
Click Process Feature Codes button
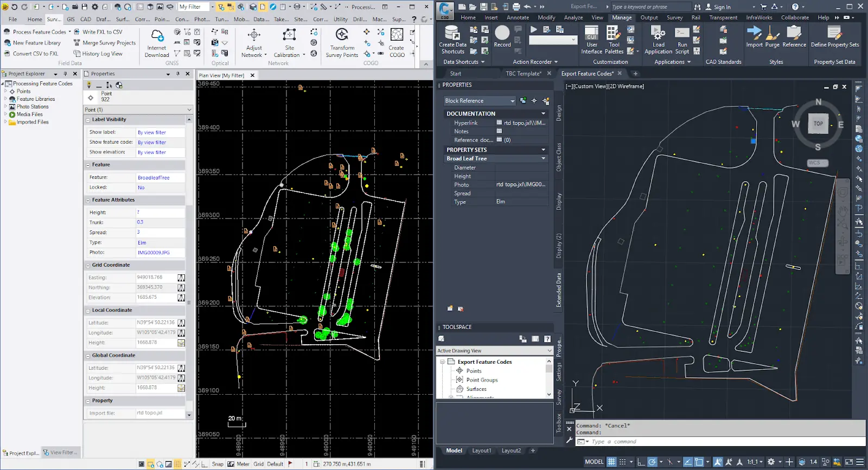pyautogui.click(x=39, y=32)
